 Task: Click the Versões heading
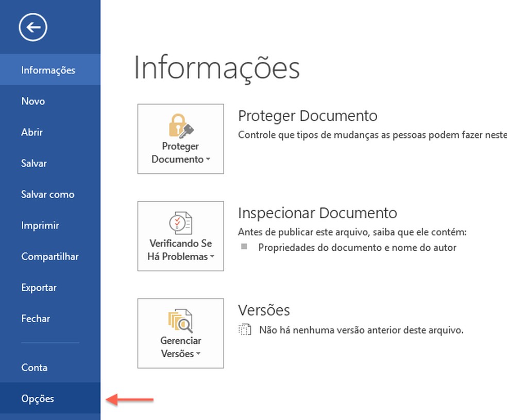tap(264, 310)
